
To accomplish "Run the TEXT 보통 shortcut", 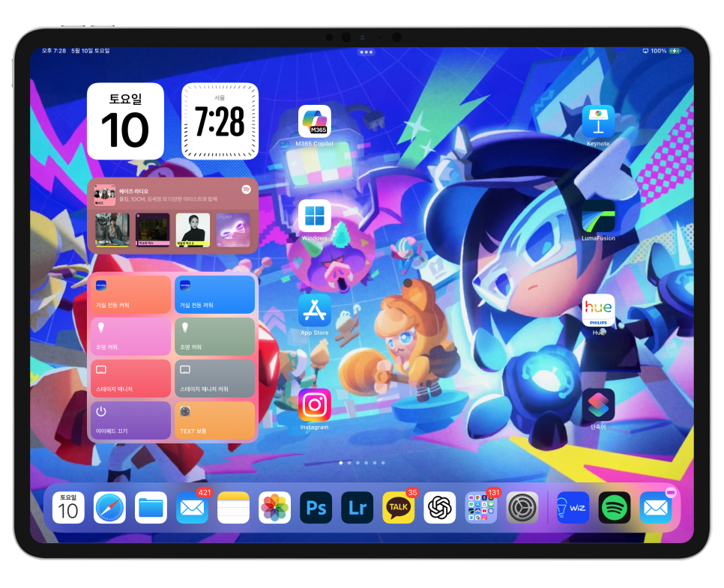I will coord(214,420).
